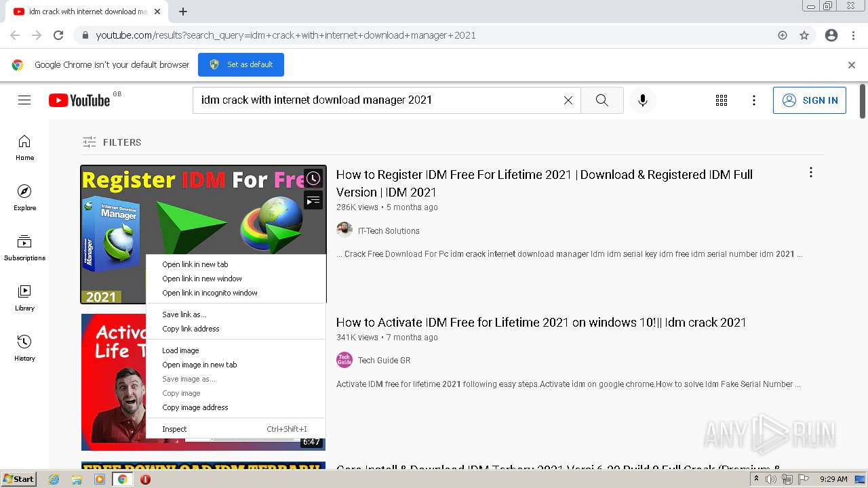Submit search with magnifier button

tap(601, 100)
